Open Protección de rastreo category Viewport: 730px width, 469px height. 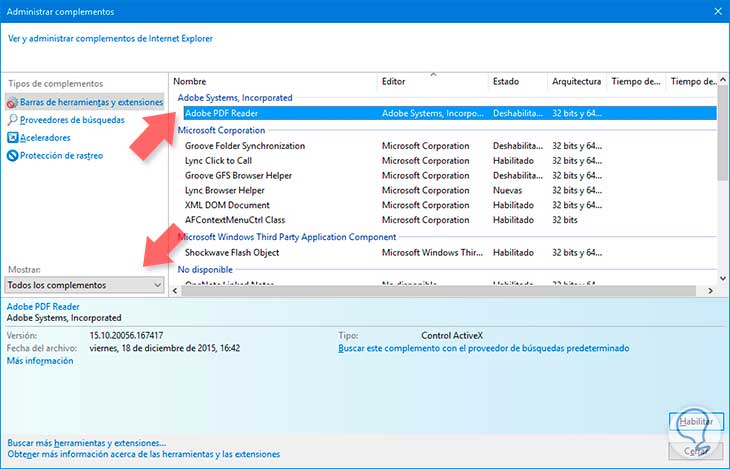tap(61, 156)
